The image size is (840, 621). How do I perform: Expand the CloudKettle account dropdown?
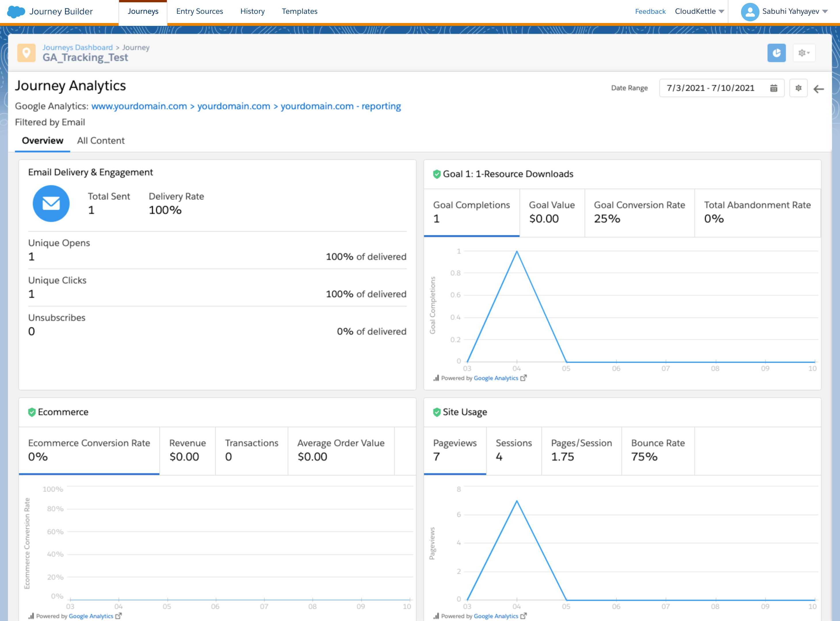point(721,12)
